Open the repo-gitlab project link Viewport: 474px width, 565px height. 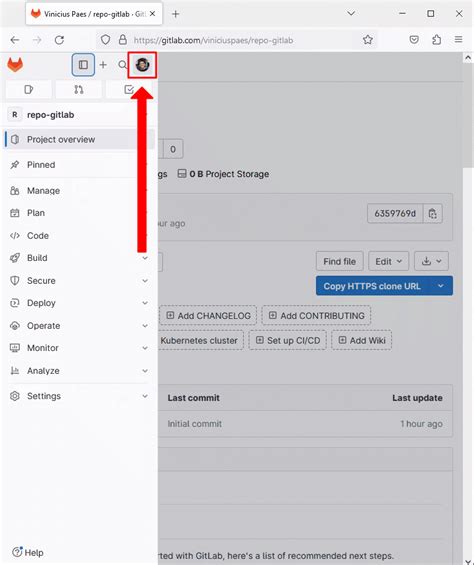[x=50, y=115]
